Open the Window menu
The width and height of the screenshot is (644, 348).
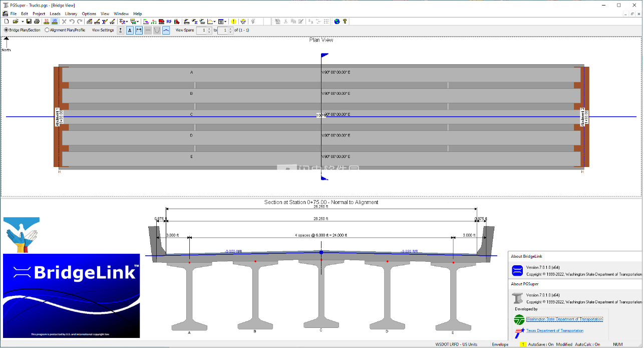pos(121,14)
